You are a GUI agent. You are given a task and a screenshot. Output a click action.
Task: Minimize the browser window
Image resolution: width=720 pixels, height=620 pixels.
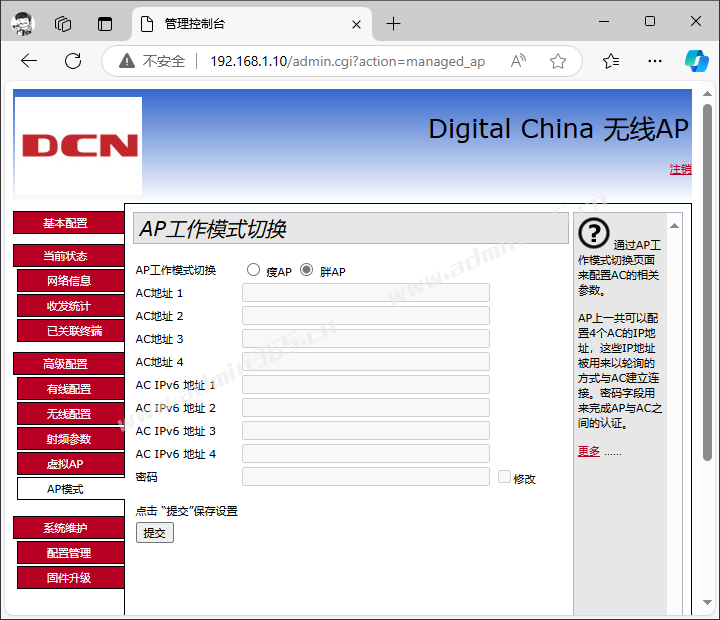[x=604, y=22]
